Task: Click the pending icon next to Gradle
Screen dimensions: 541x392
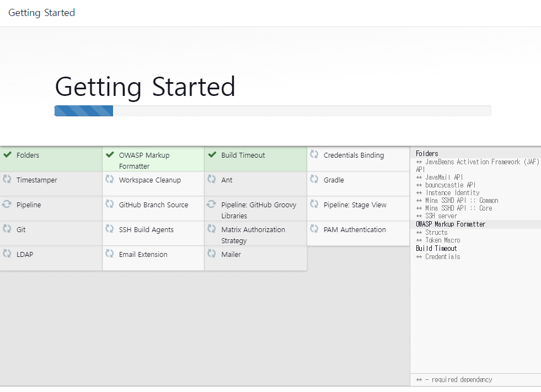Action: tap(314, 179)
